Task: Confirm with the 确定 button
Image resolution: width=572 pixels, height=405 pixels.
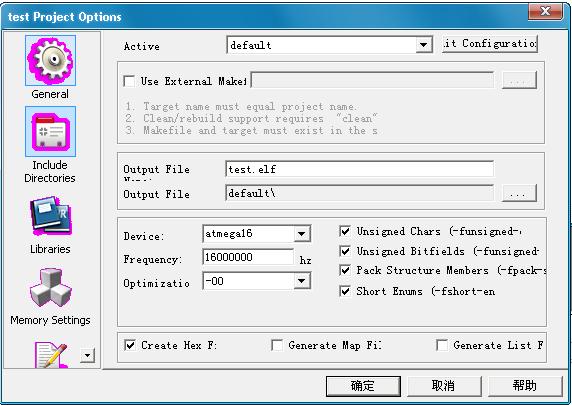Action: (363, 386)
